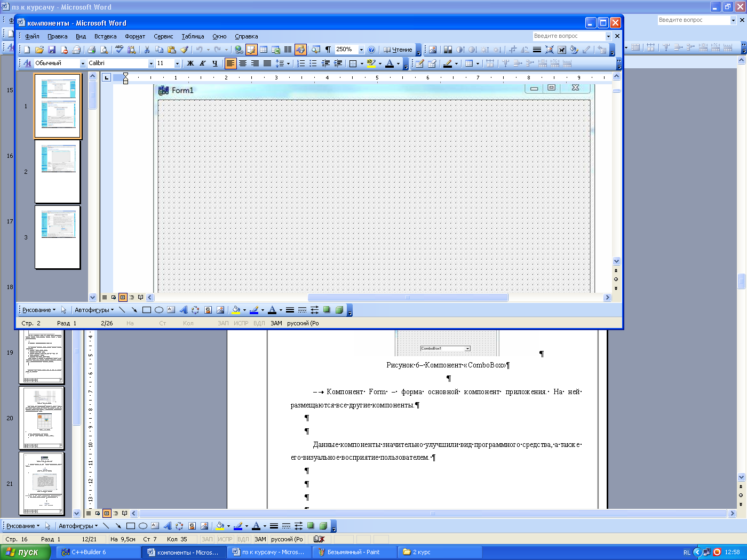Click the Line Style icon on picture toolbar
The width and height of the screenshot is (747, 560).
[x=537, y=50]
